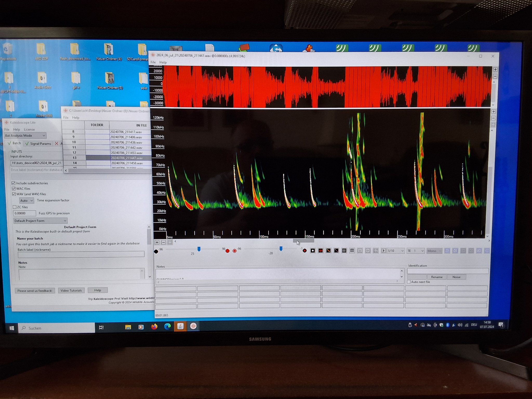The height and width of the screenshot is (399, 532).
Task: Click the zoom out minus below spectrogram
Action: click(x=163, y=242)
